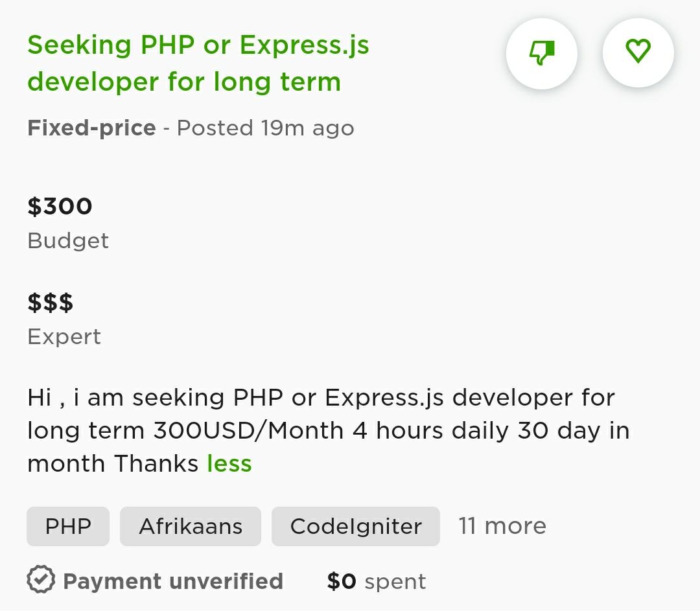Screen dimensions: 700x611
Task: Click the 'Payment unverified' text
Action: 173,581
